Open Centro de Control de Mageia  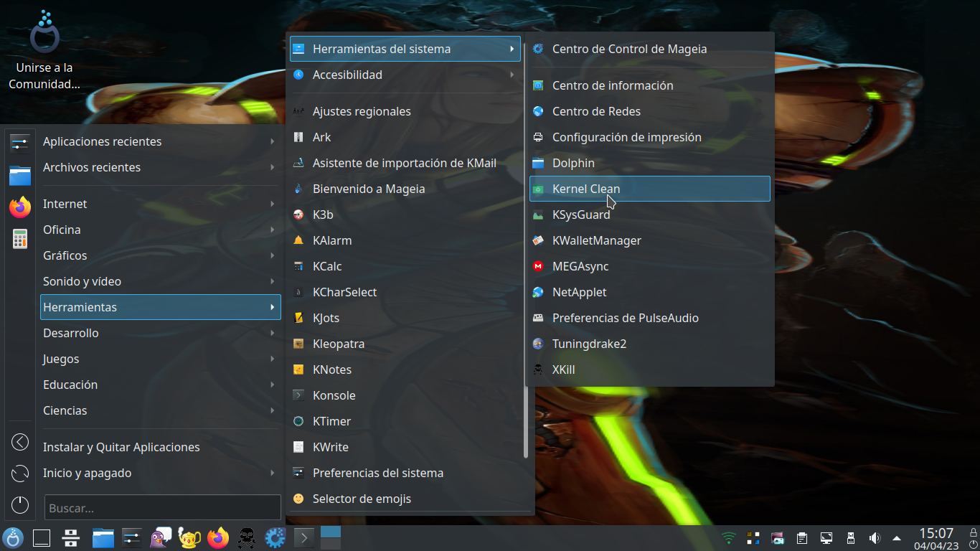pos(649,49)
